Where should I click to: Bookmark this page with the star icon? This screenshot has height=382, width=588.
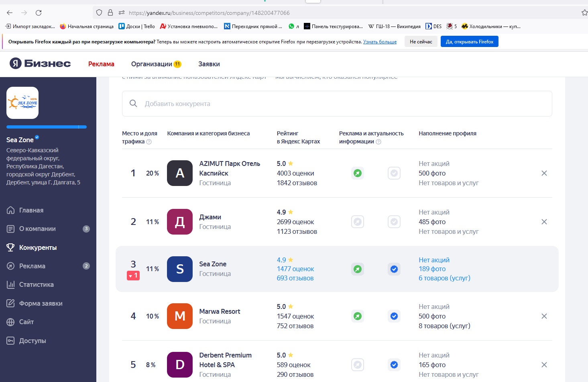[584, 13]
